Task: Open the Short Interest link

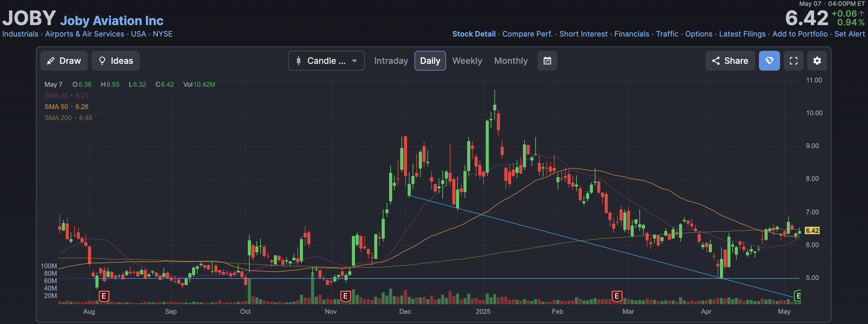Action: pos(583,34)
